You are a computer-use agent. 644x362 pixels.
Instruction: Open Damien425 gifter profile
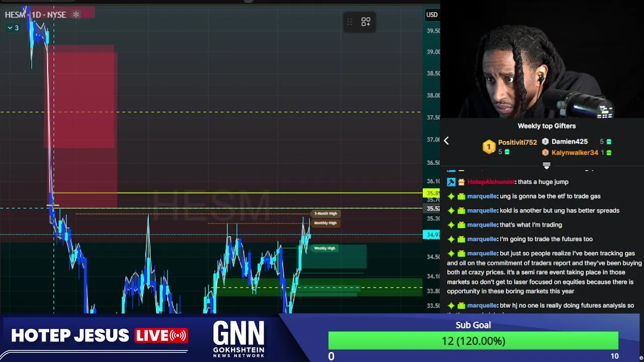click(x=569, y=142)
